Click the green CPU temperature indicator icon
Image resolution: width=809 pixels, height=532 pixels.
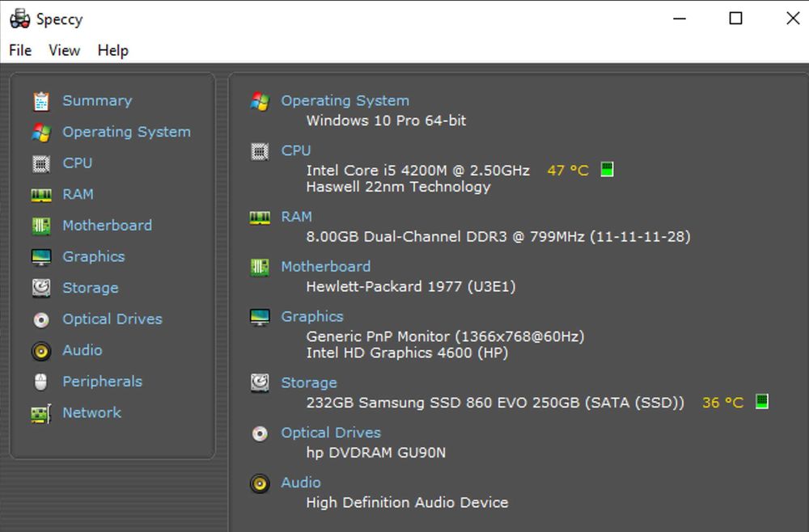(608, 169)
